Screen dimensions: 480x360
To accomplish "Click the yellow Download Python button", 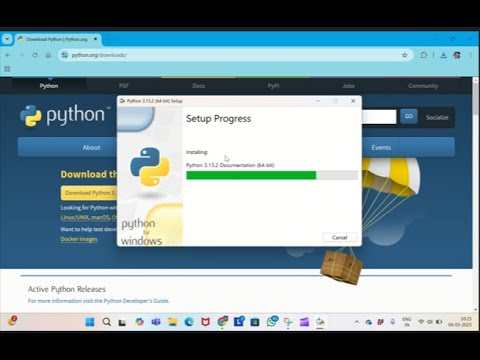I will point(89,193).
